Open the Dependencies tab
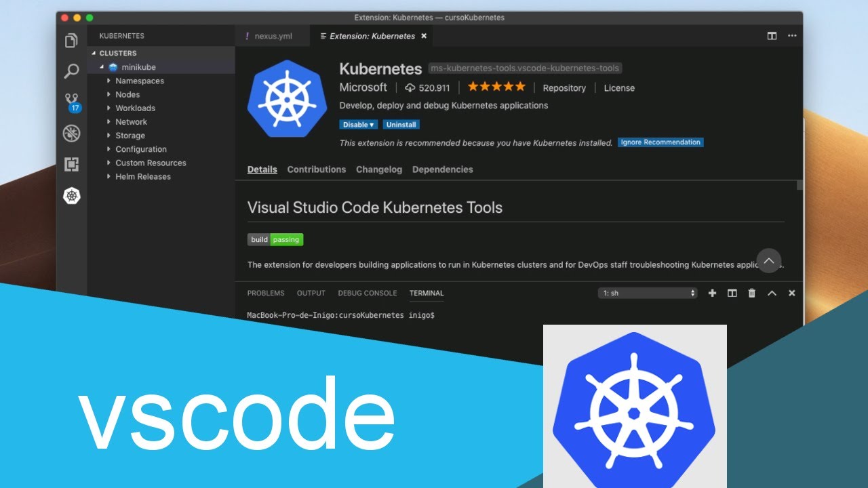This screenshot has height=488, width=868. point(443,169)
